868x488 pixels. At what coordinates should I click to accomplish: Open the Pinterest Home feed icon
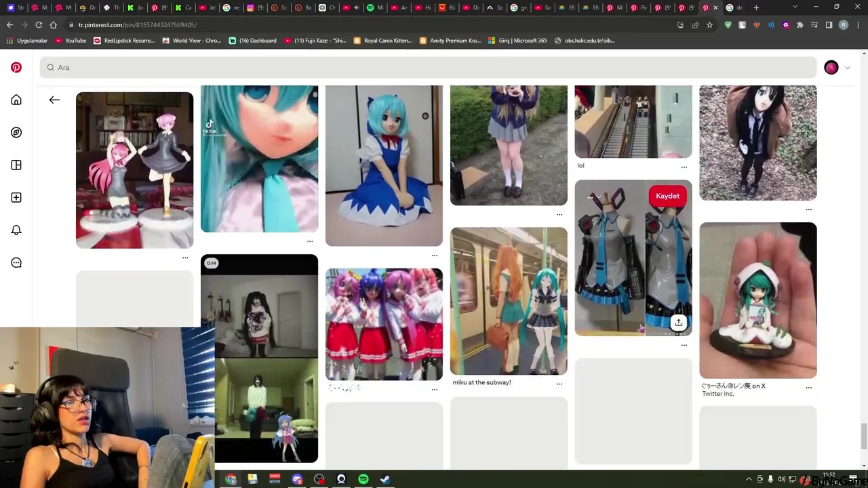point(16,100)
